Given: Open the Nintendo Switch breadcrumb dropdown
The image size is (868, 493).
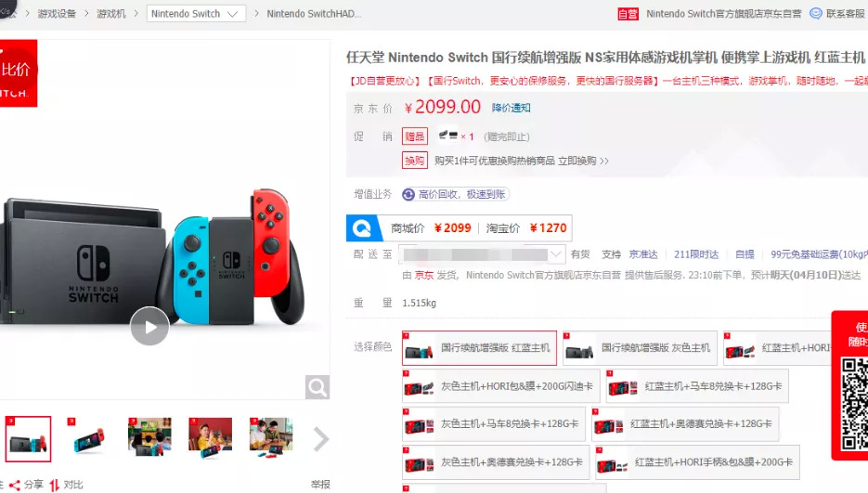Looking at the screenshot, I should (x=196, y=14).
